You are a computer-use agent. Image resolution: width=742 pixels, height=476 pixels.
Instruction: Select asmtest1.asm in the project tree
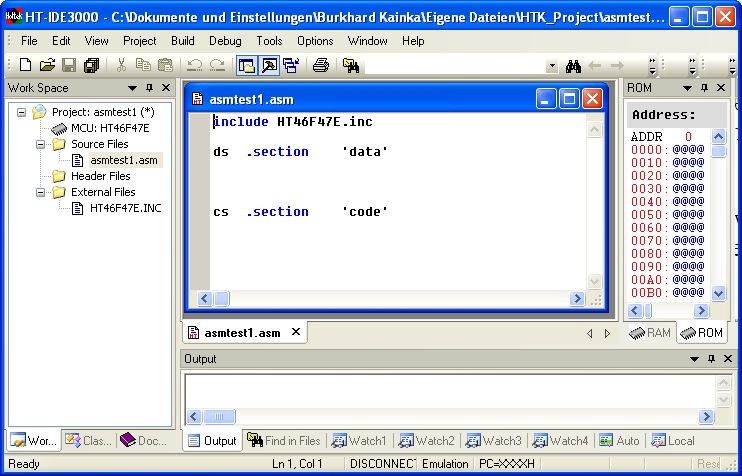[123, 160]
